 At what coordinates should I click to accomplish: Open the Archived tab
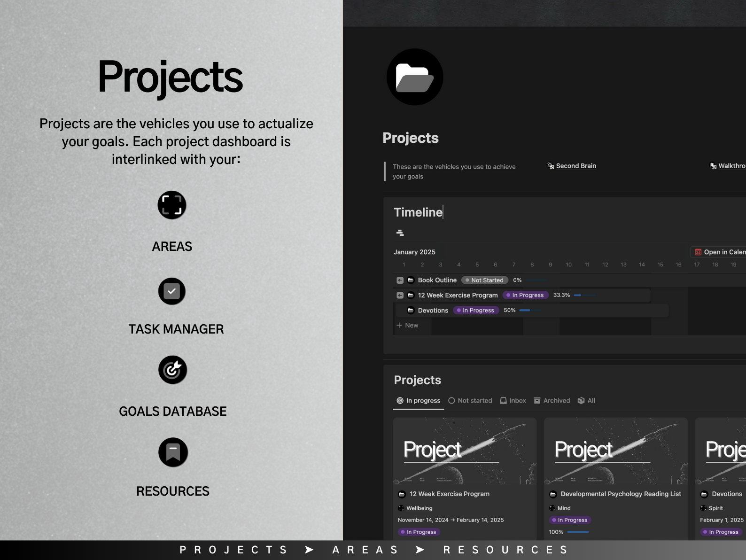(552, 401)
